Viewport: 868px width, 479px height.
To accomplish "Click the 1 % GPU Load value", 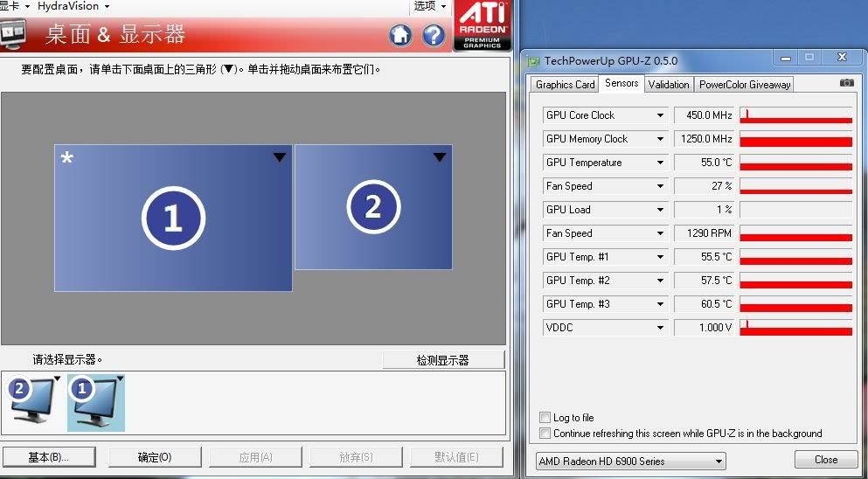I will click(705, 210).
